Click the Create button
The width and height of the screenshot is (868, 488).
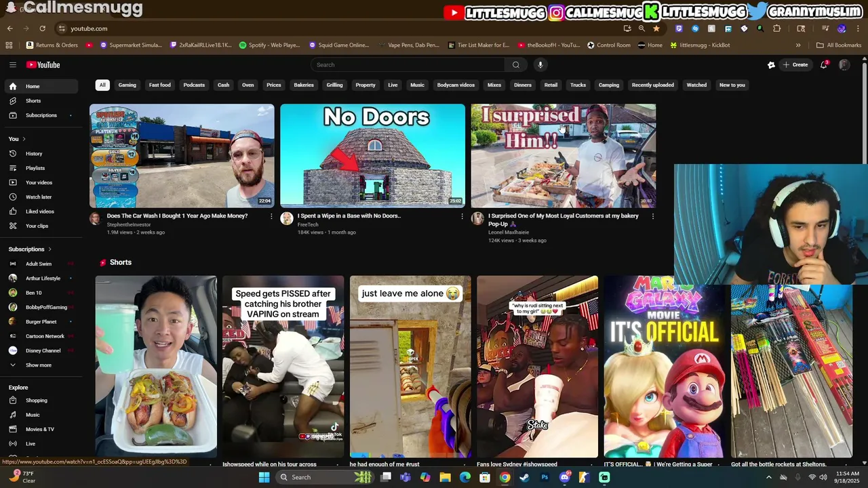795,65
